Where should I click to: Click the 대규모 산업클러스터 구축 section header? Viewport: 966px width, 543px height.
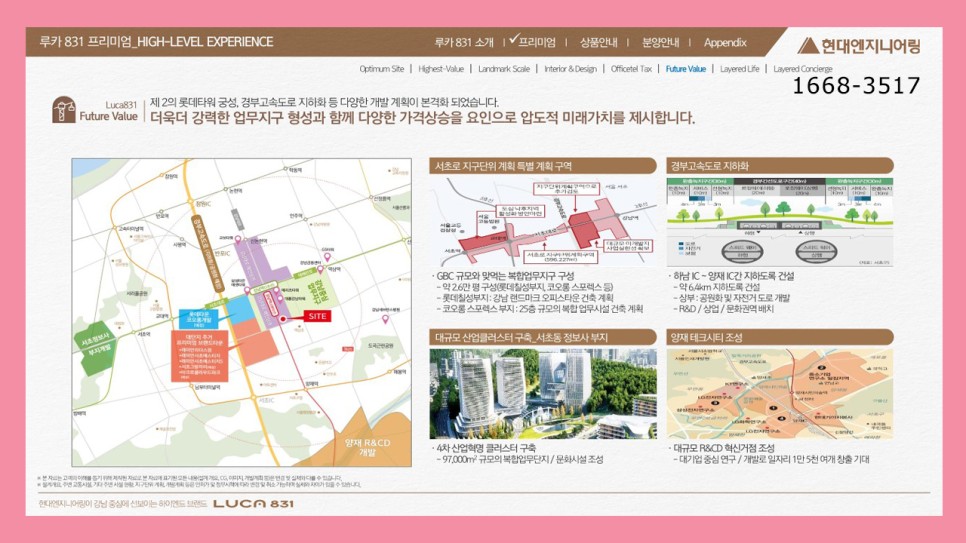[542, 337]
